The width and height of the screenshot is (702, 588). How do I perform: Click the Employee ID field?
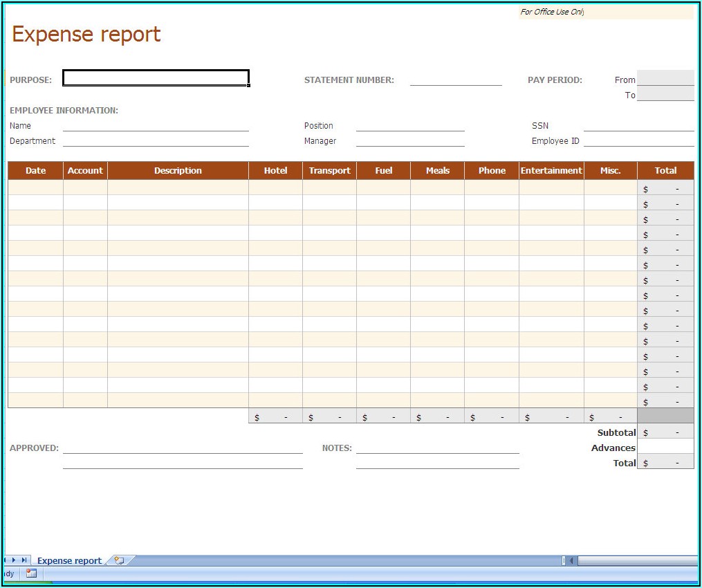tap(638, 140)
